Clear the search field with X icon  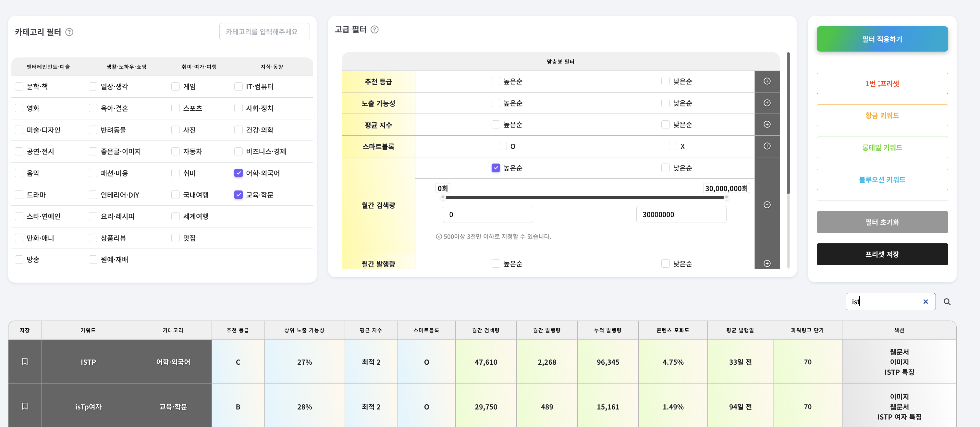925,301
